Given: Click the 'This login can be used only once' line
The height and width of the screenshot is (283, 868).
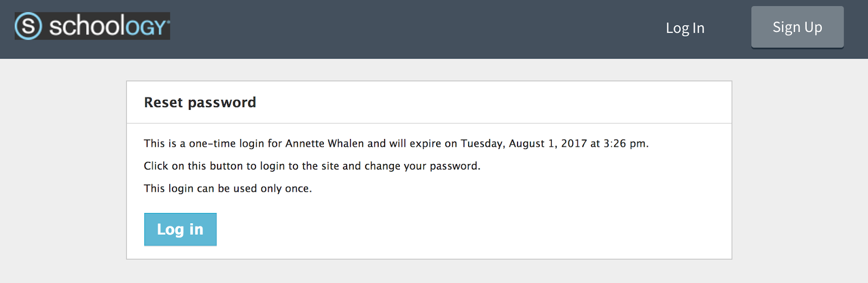Looking at the screenshot, I should click(x=228, y=188).
